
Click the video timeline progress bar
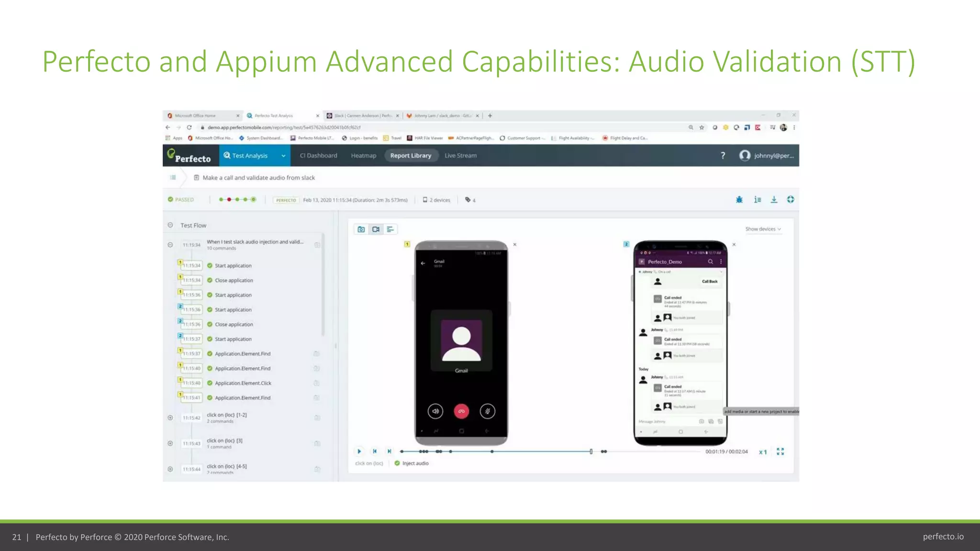point(550,452)
